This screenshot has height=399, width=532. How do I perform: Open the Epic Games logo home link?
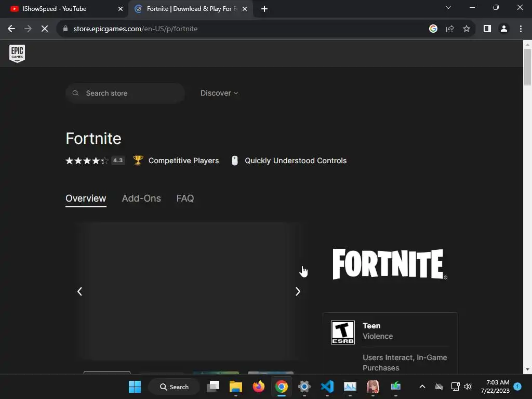tap(17, 54)
